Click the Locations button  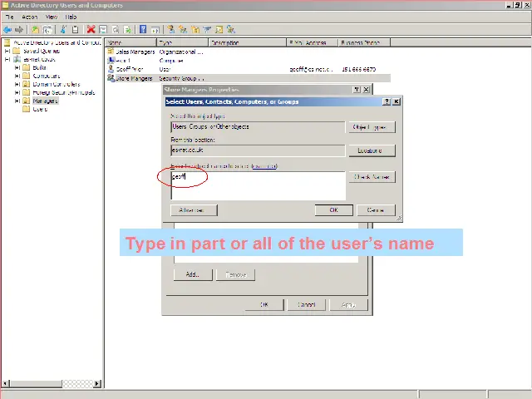click(x=371, y=150)
